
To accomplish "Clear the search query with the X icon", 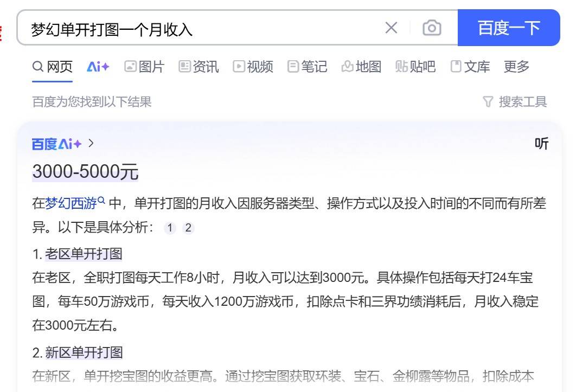I will pos(392,27).
